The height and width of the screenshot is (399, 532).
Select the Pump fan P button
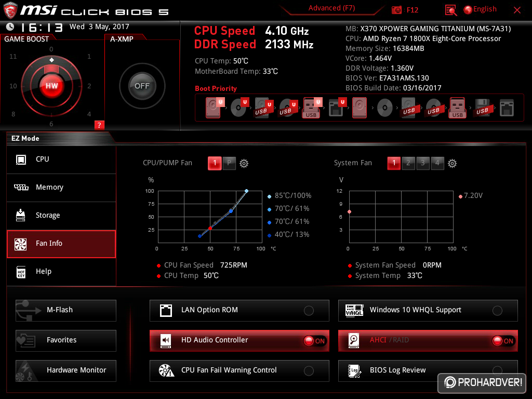[229, 163]
